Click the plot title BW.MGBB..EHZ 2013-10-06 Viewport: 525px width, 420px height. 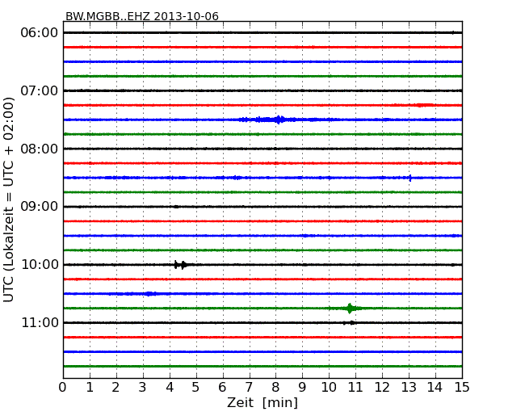(x=142, y=16)
